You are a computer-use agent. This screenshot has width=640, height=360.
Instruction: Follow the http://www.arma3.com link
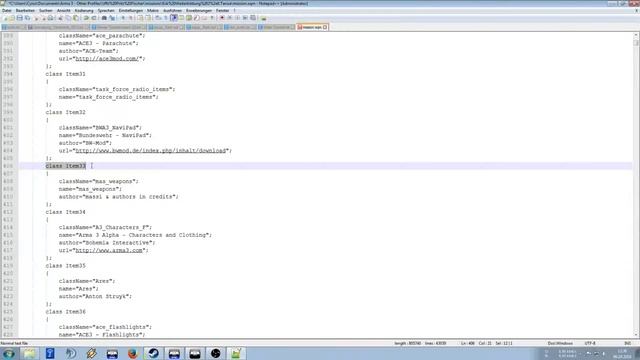(110, 250)
